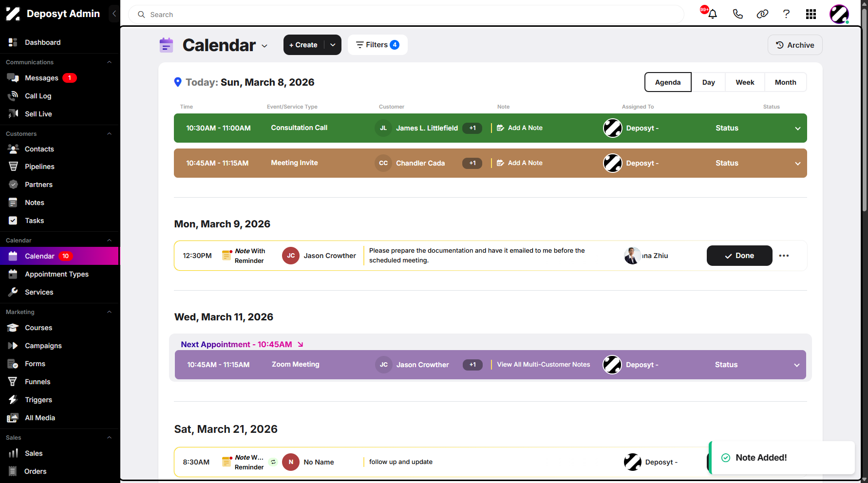Screen dimensions: 868x483
Task: Expand the Zoom Meeting row chevron
Action: (796, 365)
